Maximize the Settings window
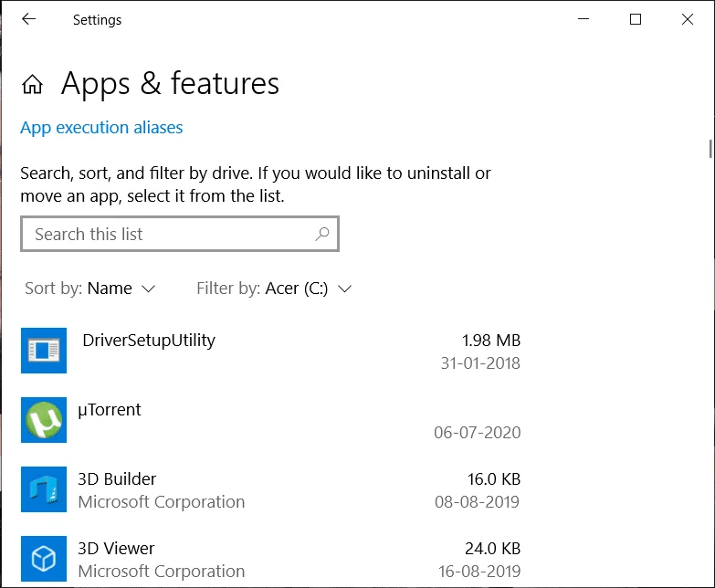Image resolution: width=715 pixels, height=588 pixels. pyautogui.click(x=636, y=19)
